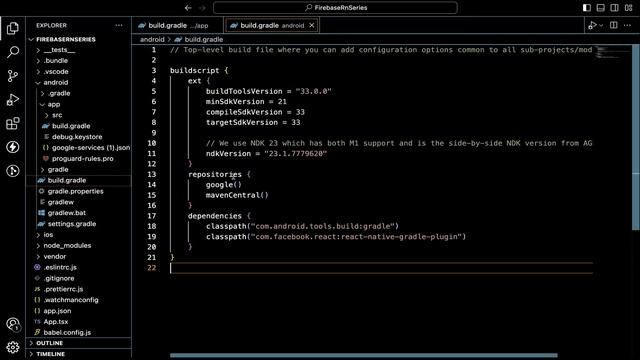The height and width of the screenshot is (360, 640).
Task: Toggle the bottom panel
Action: coord(600,8)
